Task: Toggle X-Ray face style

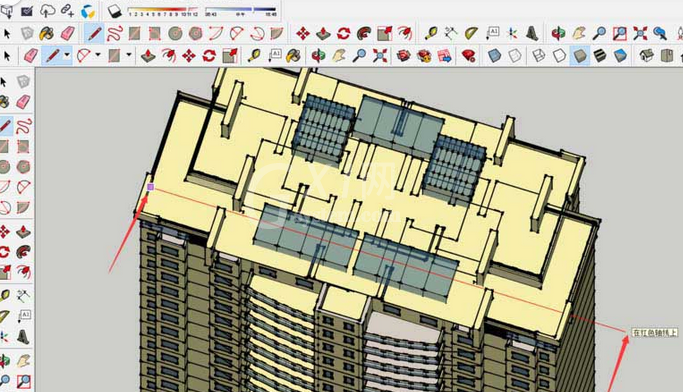Action: point(494,56)
